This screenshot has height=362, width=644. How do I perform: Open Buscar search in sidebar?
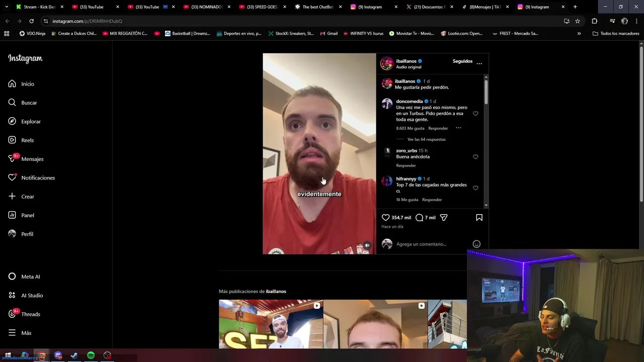23,103
